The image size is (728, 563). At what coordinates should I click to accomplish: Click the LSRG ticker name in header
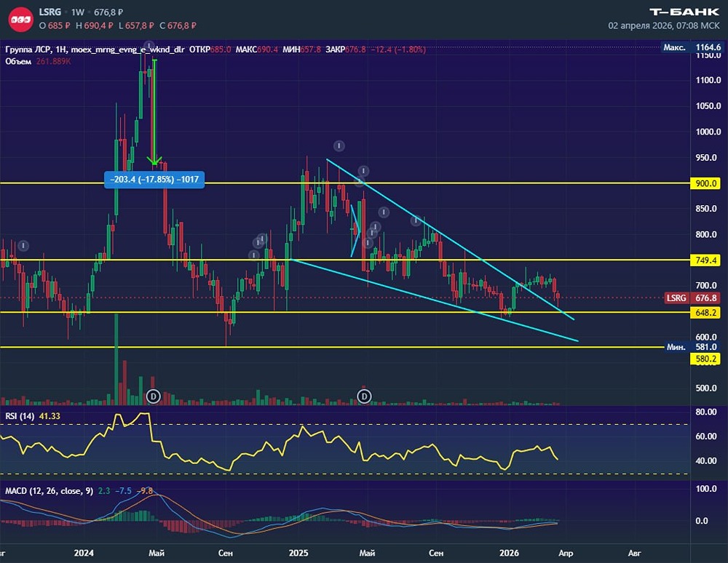(50, 12)
